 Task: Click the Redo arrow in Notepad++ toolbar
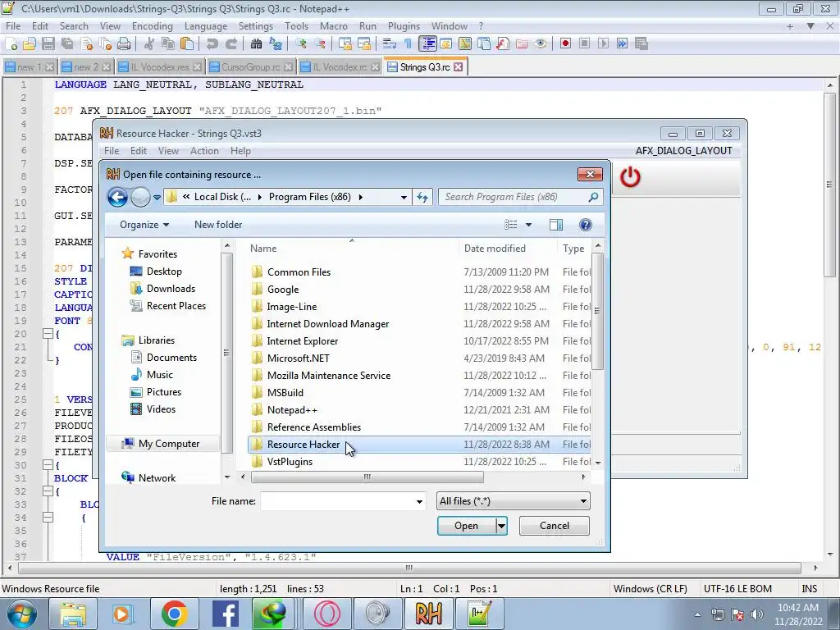[x=231, y=44]
